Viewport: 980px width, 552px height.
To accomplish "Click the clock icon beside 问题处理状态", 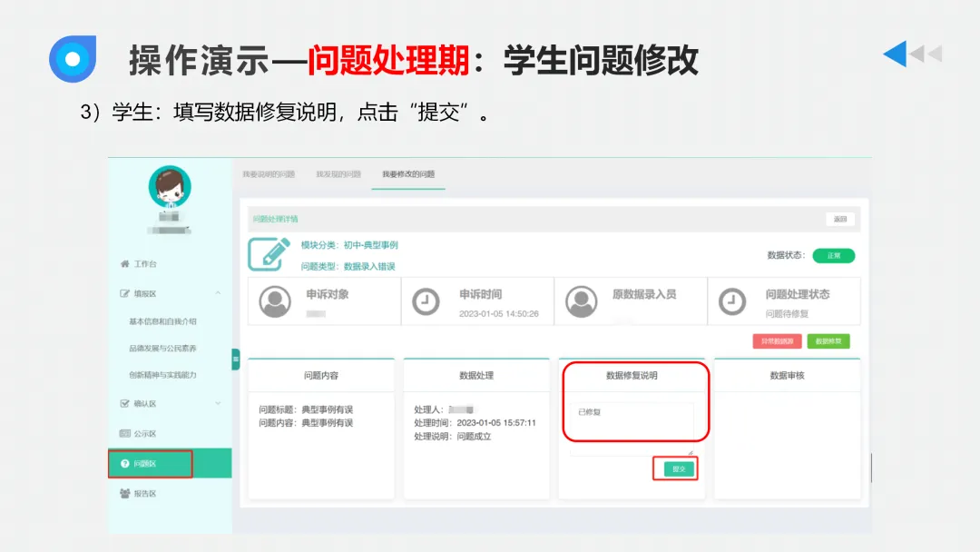I will (x=732, y=301).
